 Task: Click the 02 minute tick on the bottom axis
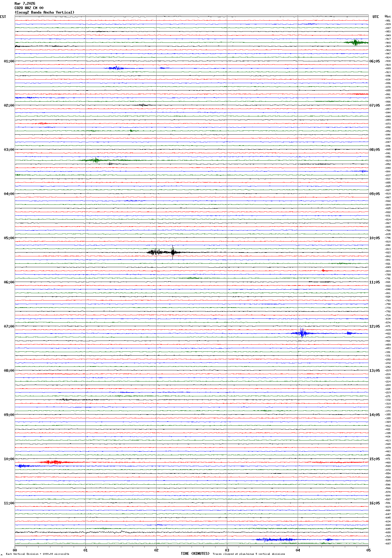point(156,550)
